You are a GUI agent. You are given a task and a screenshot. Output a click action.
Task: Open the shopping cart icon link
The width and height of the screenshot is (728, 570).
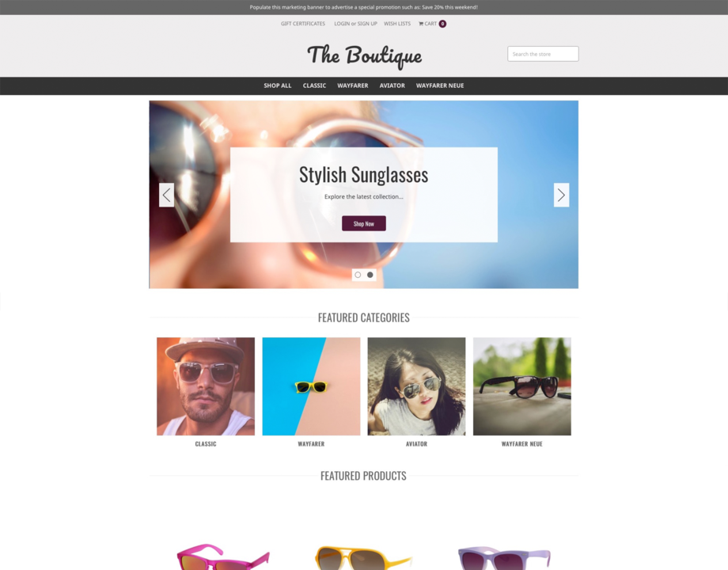(427, 24)
